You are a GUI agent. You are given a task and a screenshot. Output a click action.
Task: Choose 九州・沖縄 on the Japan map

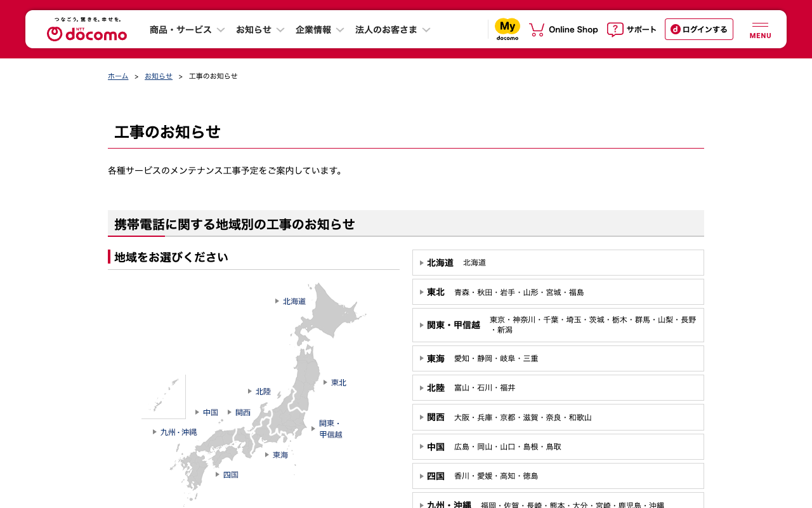coord(178,432)
